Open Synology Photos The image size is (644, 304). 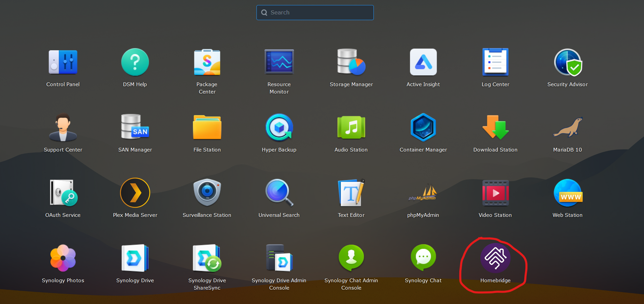tap(63, 258)
